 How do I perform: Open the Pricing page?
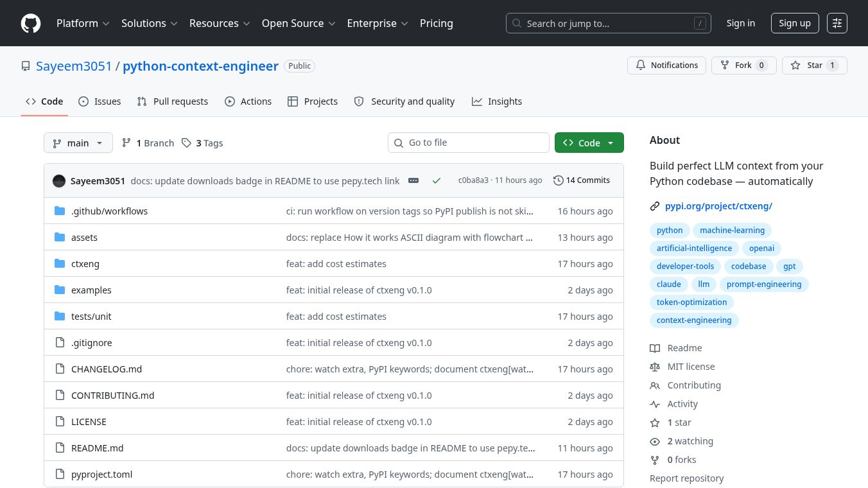(437, 23)
